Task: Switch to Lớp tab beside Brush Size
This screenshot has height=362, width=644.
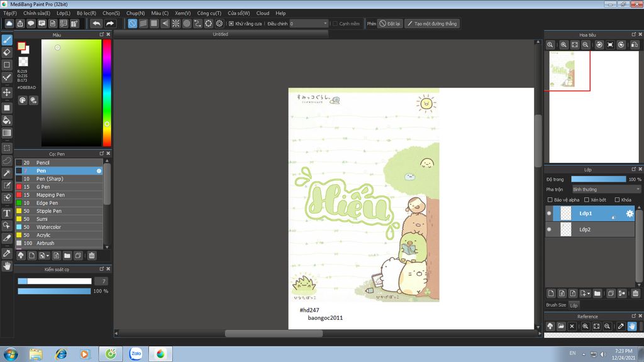Action: [x=574, y=305]
